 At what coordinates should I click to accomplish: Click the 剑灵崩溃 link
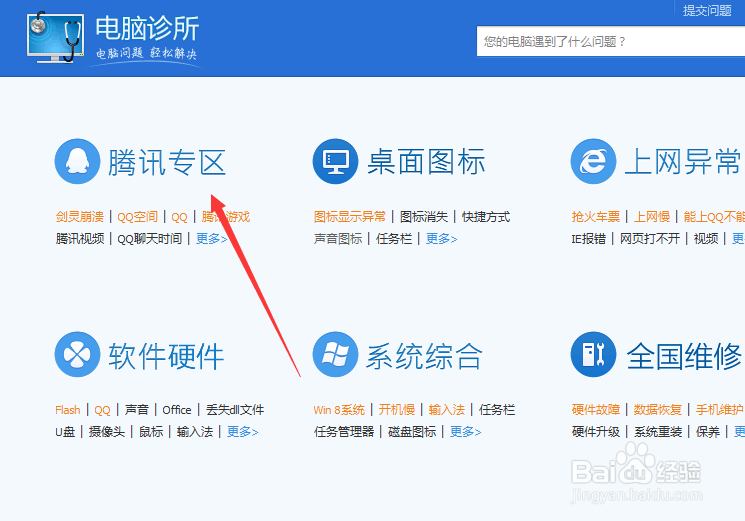point(79,217)
